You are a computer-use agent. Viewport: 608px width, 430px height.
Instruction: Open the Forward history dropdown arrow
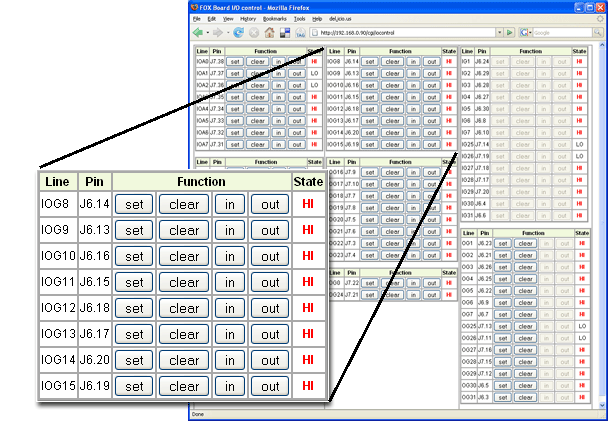(228, 33)
